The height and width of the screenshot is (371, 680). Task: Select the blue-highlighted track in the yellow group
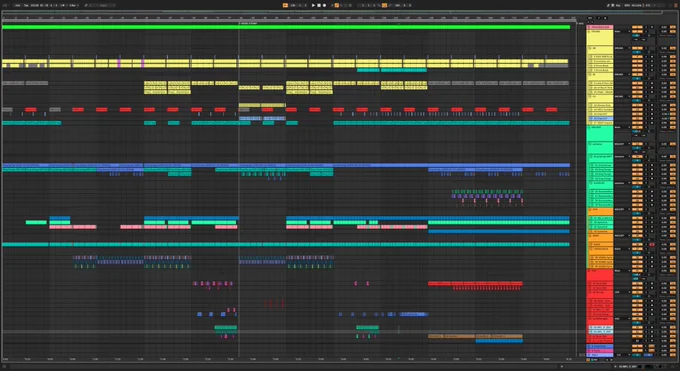click(600, 118)
